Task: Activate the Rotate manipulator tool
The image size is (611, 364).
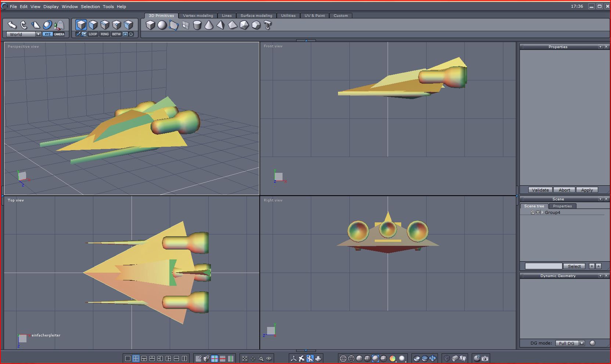Action: 24,25
